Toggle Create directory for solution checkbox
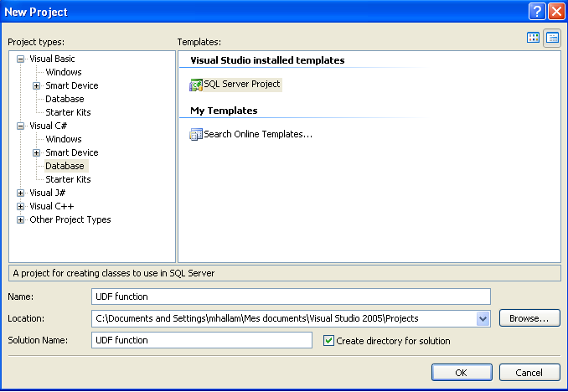This screenshot has height=392, width=568. coord(328,341)
